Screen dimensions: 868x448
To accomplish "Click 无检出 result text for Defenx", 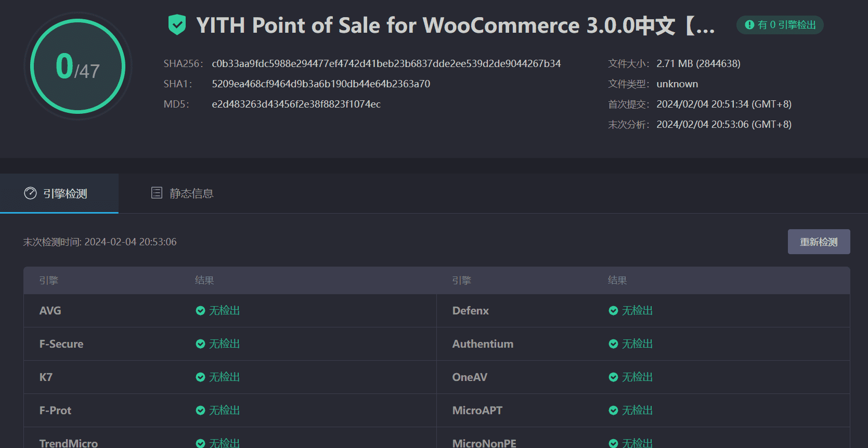I will coord(637,311).
